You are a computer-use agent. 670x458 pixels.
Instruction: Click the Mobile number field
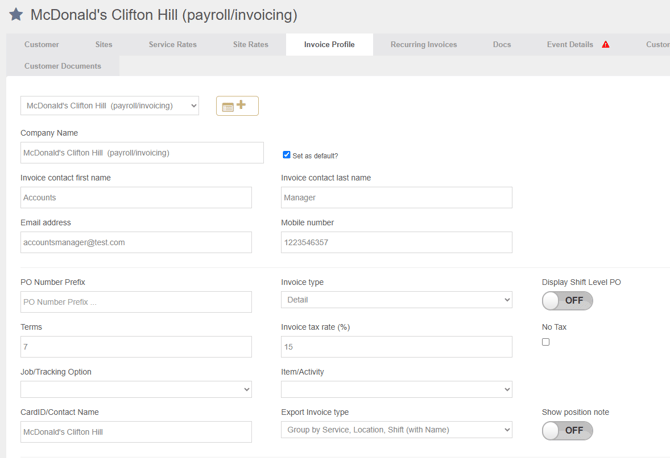tap(397, 242)
